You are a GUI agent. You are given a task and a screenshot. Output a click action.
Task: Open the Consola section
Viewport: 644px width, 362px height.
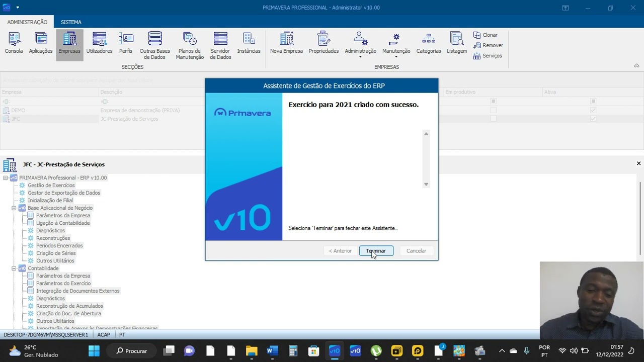pos(14,43)
